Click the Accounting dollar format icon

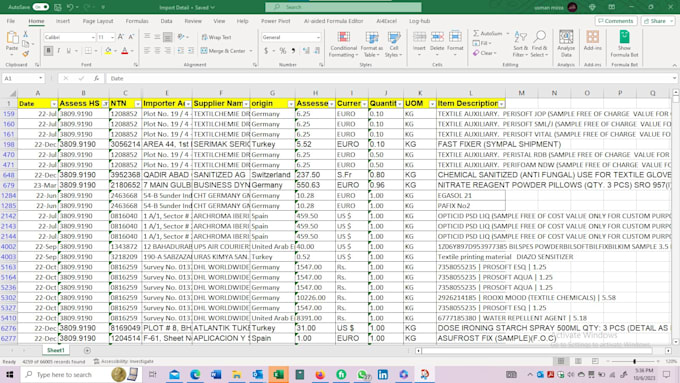[x=266, y=51]
